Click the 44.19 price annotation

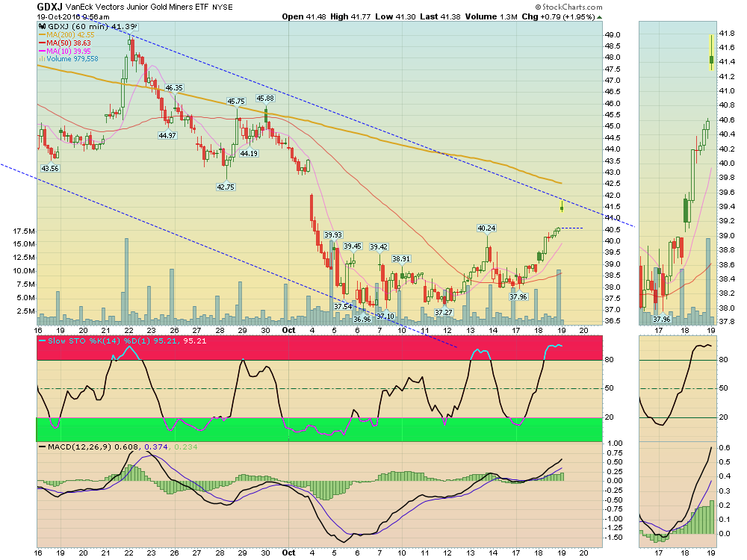(x=249, y=153)
